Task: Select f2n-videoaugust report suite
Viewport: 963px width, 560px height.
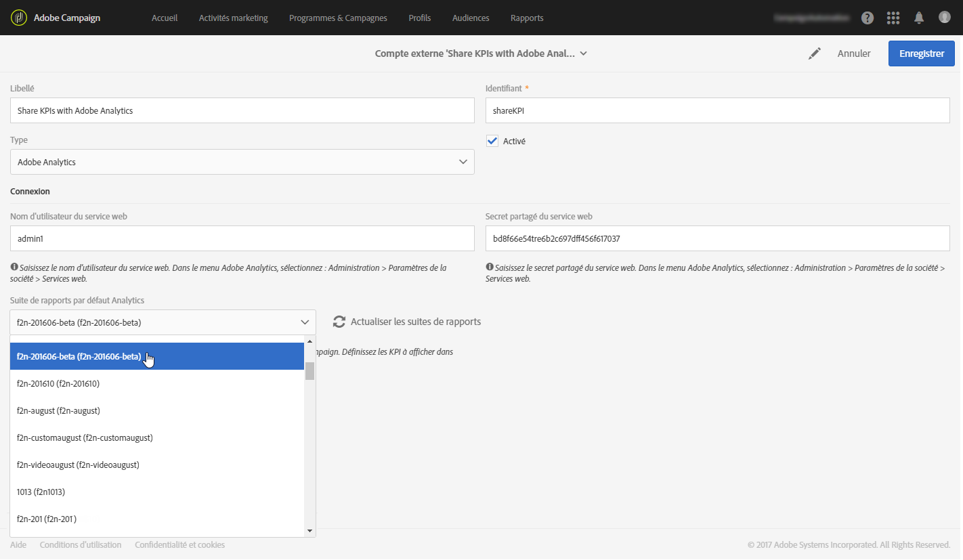Action: [157, 465]
